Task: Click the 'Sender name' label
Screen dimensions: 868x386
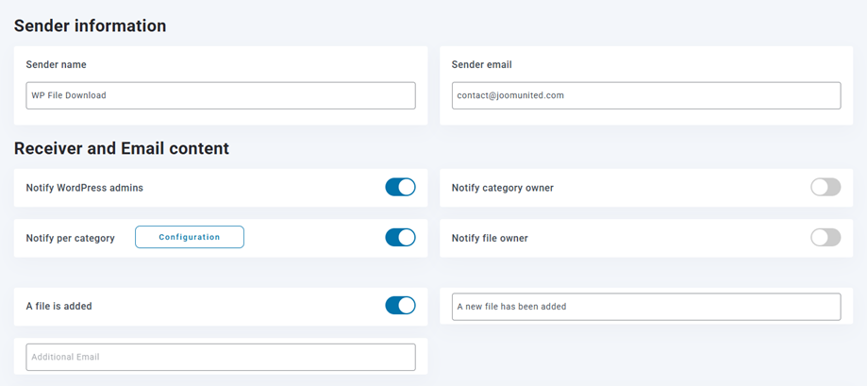Action: click(57, 65)
